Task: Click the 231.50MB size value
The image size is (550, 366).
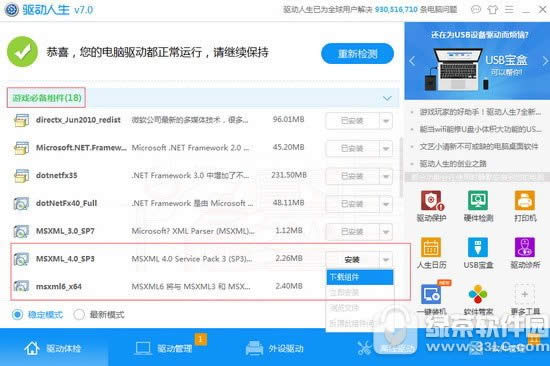Action: point(289,175)
